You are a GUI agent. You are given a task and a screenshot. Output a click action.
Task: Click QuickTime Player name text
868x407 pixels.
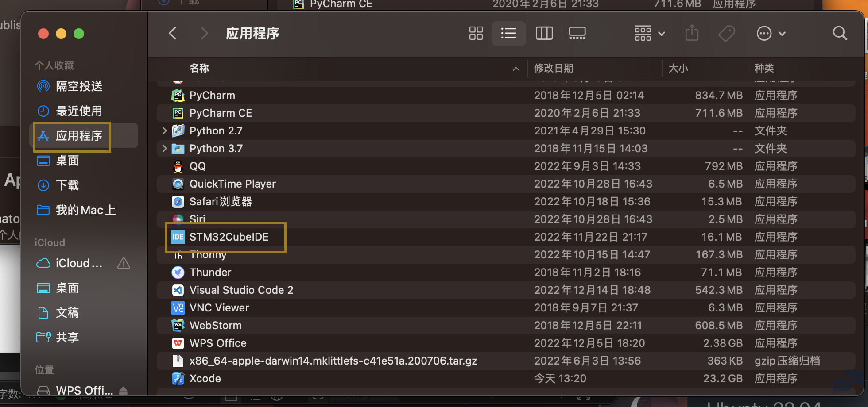232,184
